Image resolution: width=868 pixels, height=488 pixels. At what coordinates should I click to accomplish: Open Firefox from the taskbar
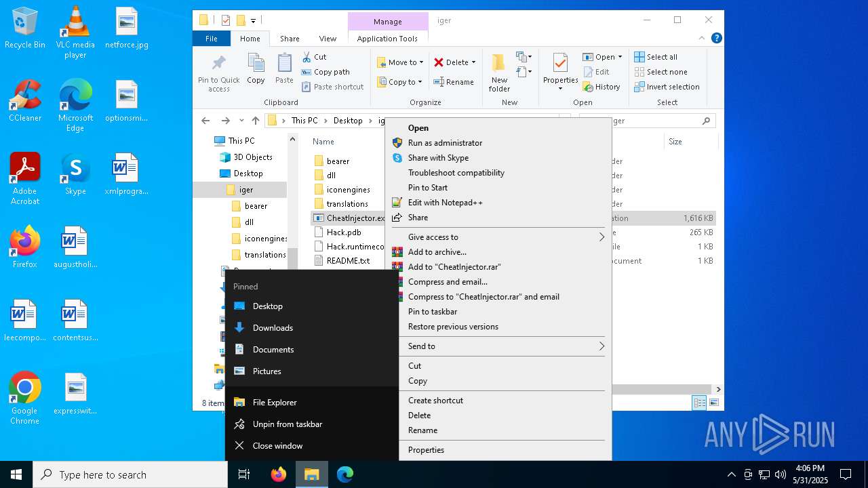coord(279,474)
